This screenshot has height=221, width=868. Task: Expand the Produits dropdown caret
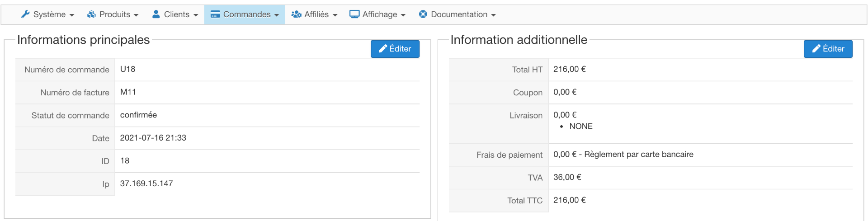click(x=136, y=15)
